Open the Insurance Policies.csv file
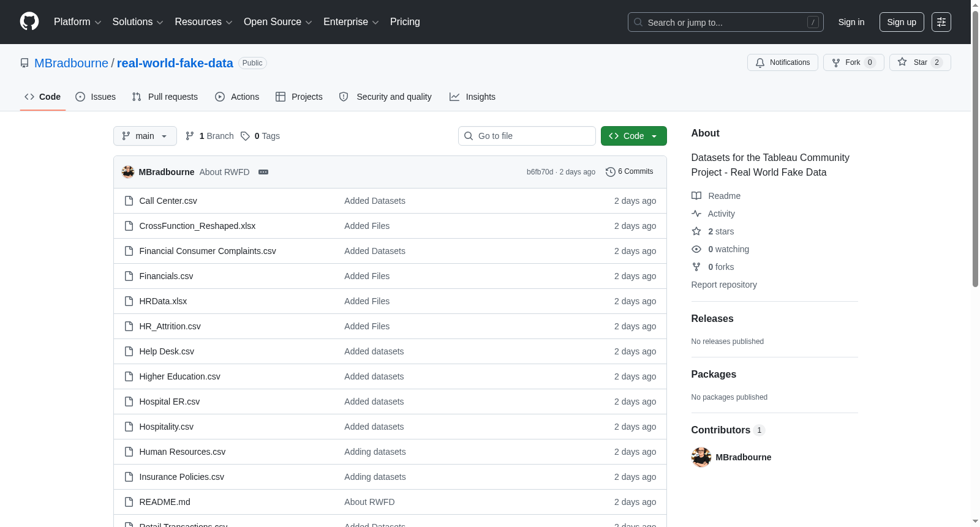The image size is (980, 527). pyautogui.click(x=182, y=477)
